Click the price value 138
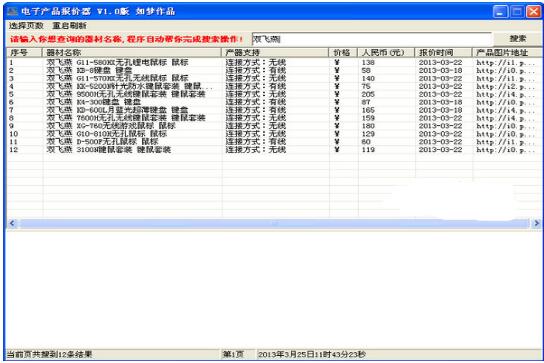Viewport: 544px width, 363px height. (x=368, y=62)
